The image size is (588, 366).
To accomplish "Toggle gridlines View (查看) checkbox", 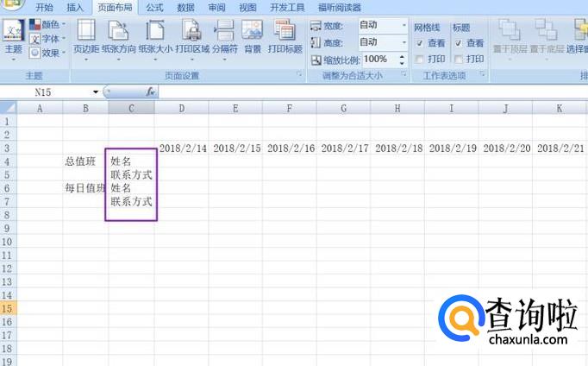I will (x=419, y=42).
